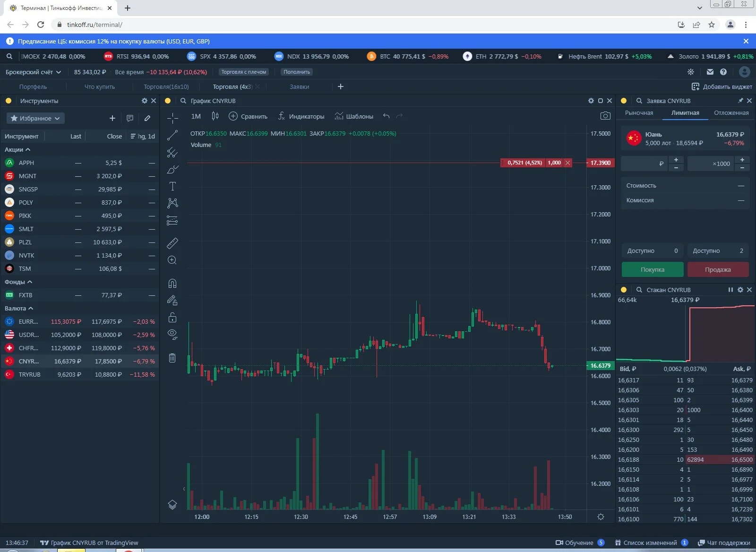Increase lot quantity with plus stepper

pyautogui.click(x=742, y=160)
